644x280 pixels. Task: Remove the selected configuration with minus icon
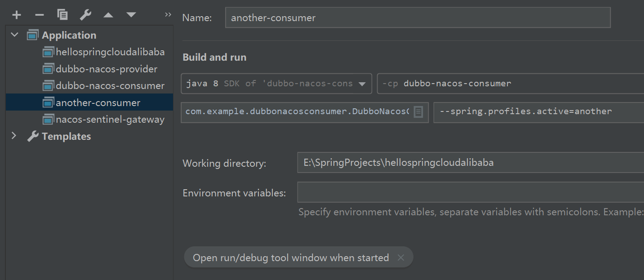click(x=40, y=15)
